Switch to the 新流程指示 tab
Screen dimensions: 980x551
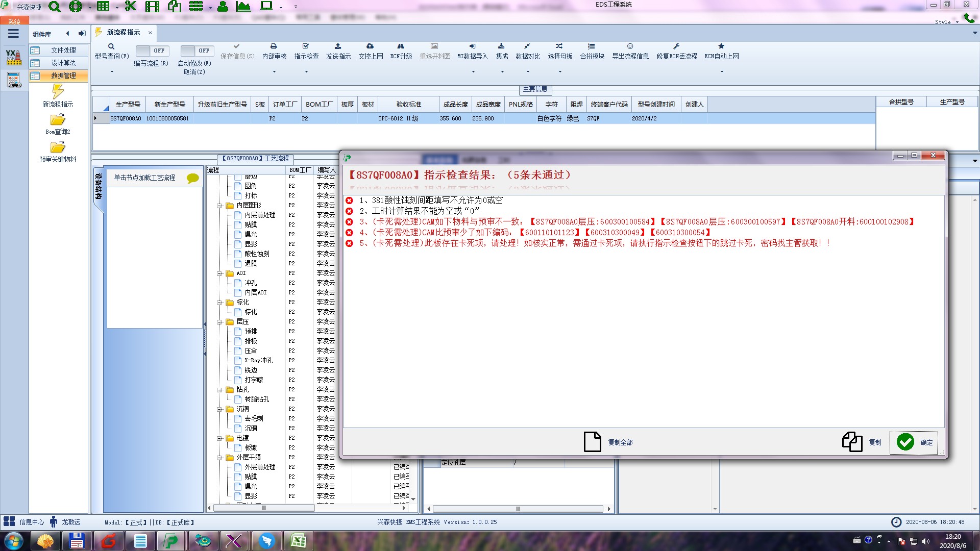124,33
